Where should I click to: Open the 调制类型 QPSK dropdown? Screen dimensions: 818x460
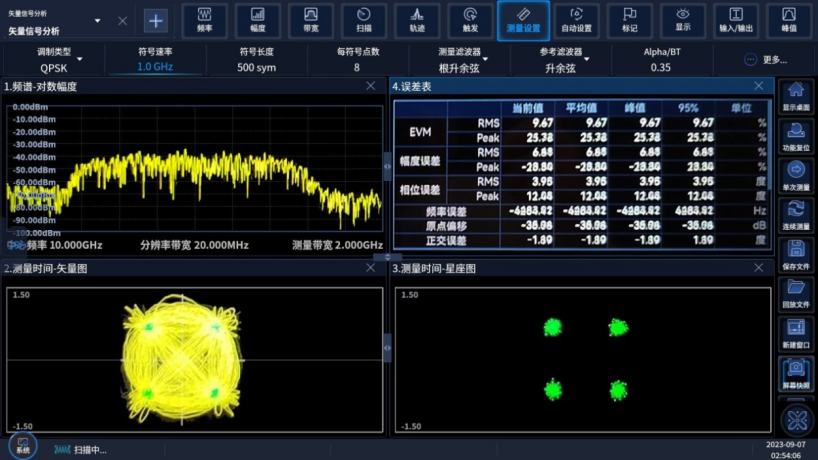(54, 59)
